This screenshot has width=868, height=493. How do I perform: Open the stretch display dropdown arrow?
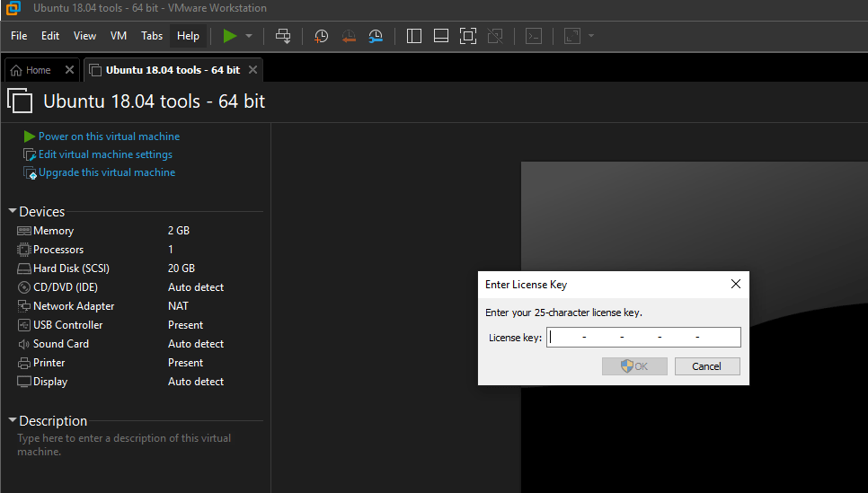[x=591, y=36]
